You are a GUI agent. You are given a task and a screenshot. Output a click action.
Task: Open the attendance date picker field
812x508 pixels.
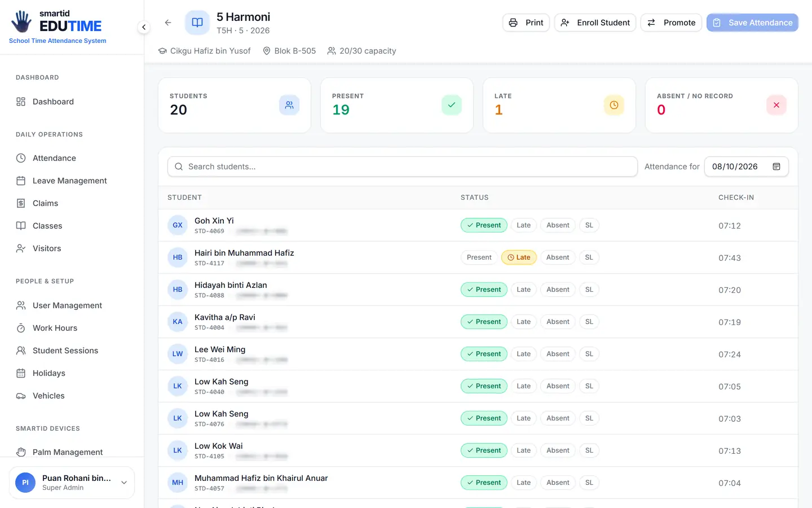coord(746,167)
